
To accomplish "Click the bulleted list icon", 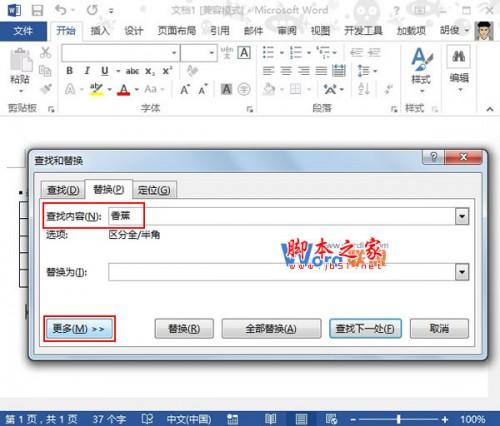I will point(268,52).
